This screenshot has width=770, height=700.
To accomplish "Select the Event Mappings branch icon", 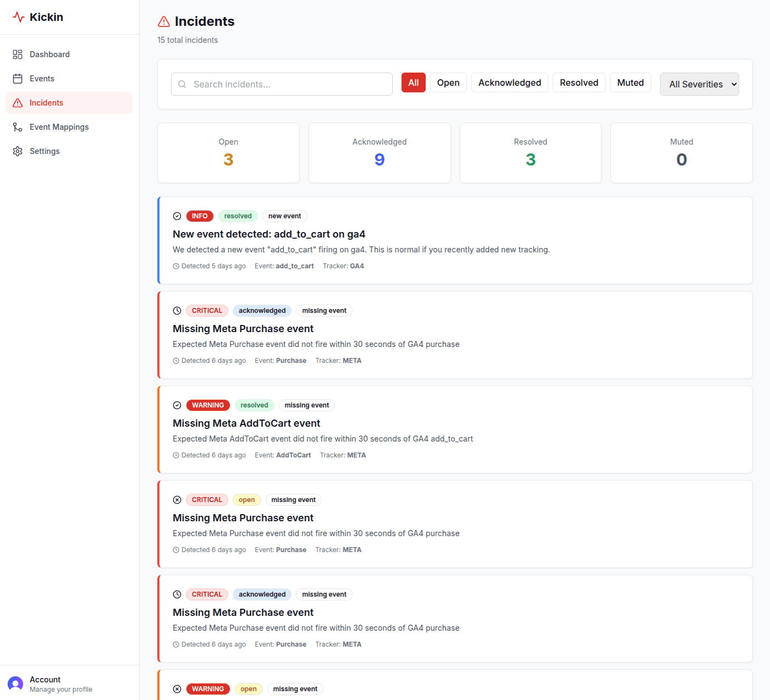I will tap(17, 126).
